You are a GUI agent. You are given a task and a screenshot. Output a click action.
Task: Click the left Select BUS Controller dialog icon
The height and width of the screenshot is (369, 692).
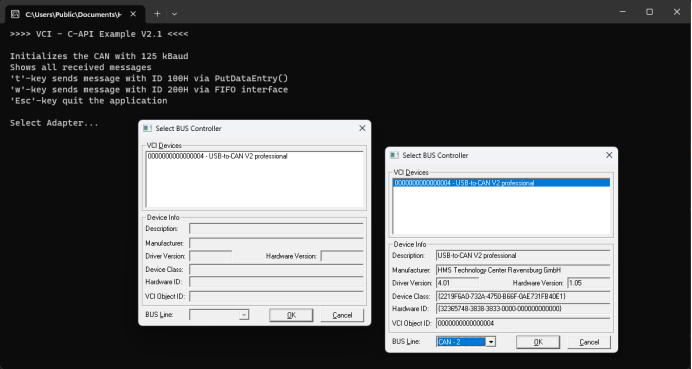tap(147, 128)
